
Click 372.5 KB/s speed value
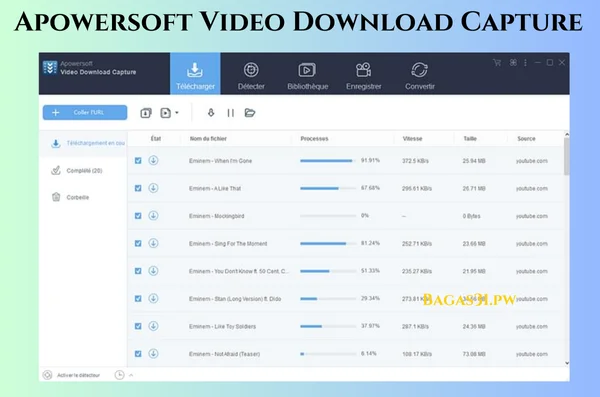point(415,161)
